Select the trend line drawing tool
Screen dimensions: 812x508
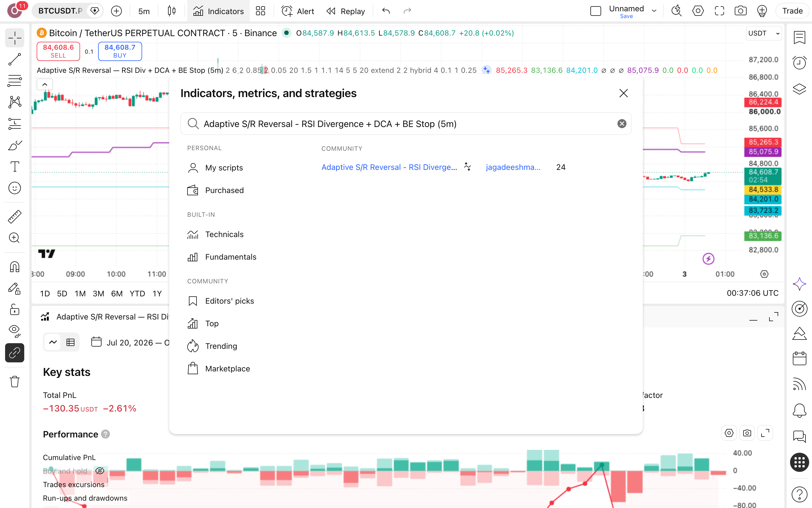click(x=14, y=60)
